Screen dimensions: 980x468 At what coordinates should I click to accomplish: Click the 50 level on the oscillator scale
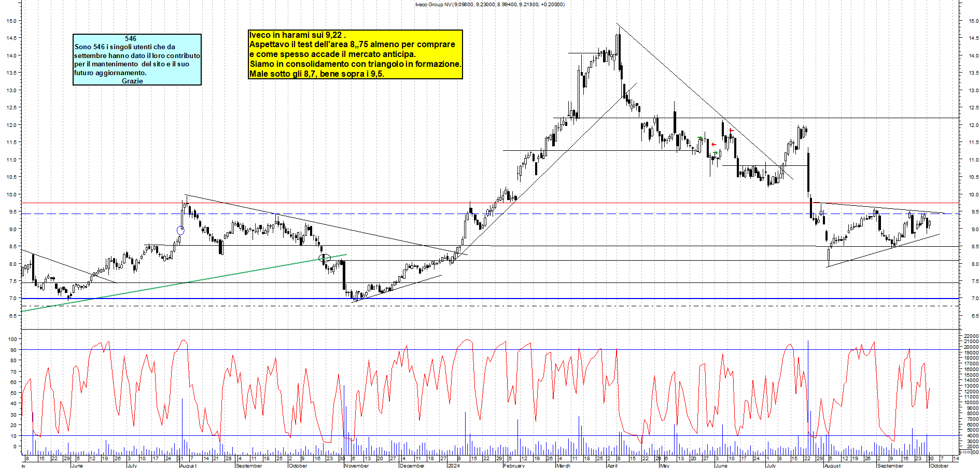(x=14, y=393)
